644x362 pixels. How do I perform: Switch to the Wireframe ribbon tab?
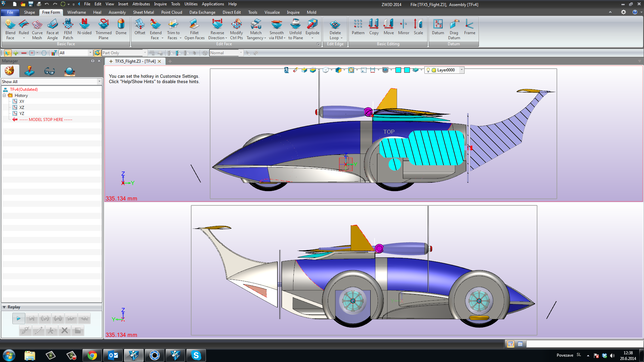[76, 12]
